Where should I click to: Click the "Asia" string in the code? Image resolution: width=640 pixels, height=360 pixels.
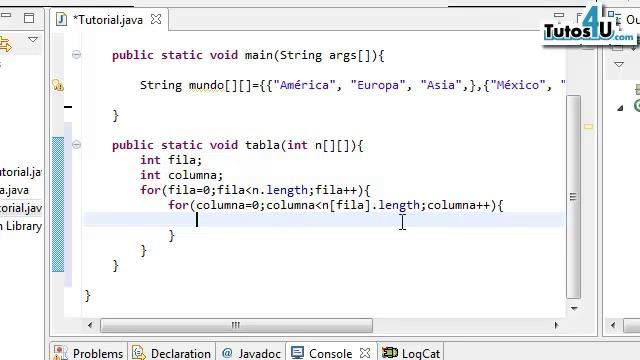point(441,85)
